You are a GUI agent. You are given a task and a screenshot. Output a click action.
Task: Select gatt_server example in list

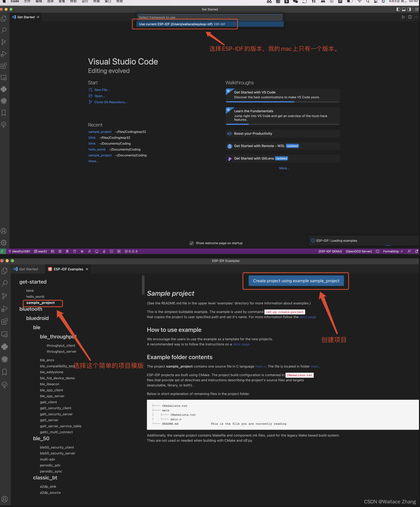pos(49,420)
